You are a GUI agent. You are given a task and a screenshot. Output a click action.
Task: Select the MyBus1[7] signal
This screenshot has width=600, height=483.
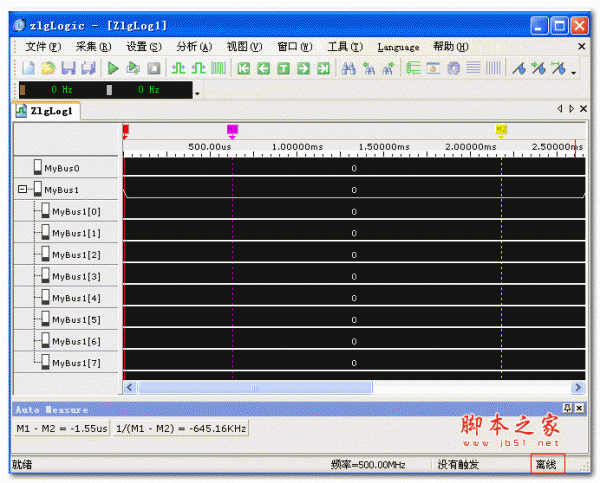(x=66, y=362)
